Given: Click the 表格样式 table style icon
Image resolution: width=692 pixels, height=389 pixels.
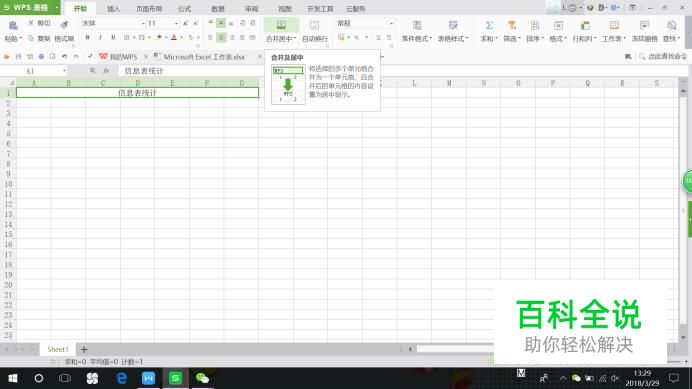Looking at the screenshot, I should [x=453, y=26].
